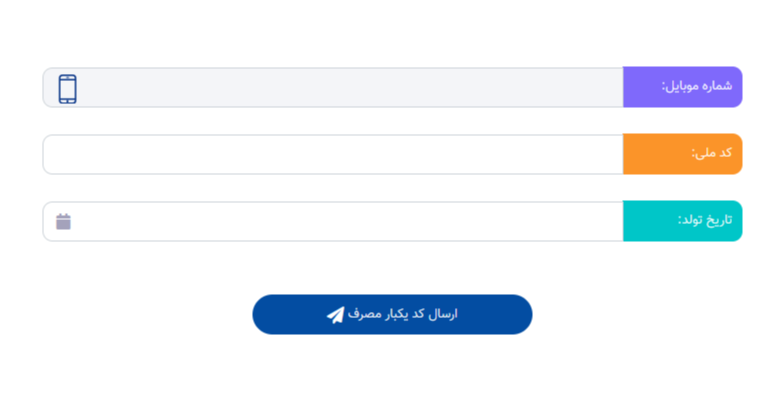784x410 pixels.
Task: Select the کد ملی text tag
Action: coord(711,154)
